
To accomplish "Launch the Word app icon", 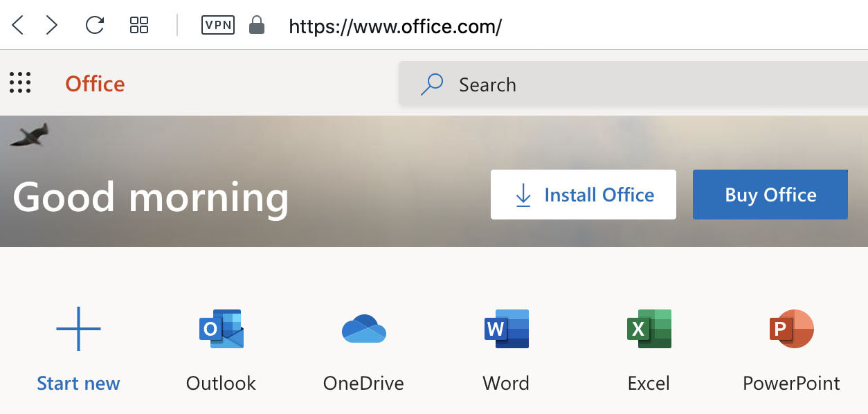I will [x=507, y=328].
